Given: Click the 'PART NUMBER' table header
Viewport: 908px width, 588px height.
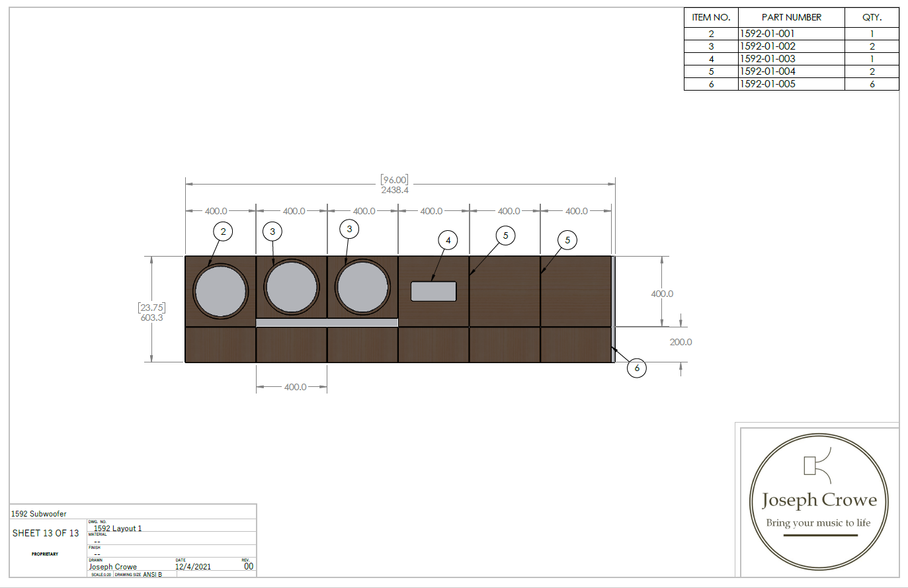Looking at the screenshot, I should click(x=791, y=17).
